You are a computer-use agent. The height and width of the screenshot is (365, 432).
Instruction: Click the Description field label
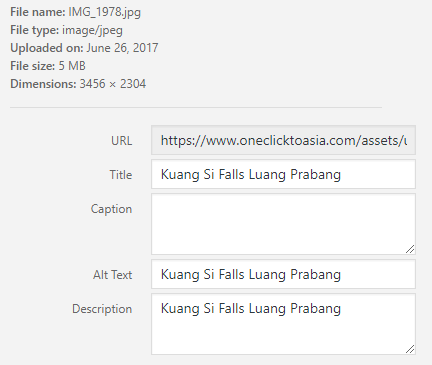(x=102, y=309)
